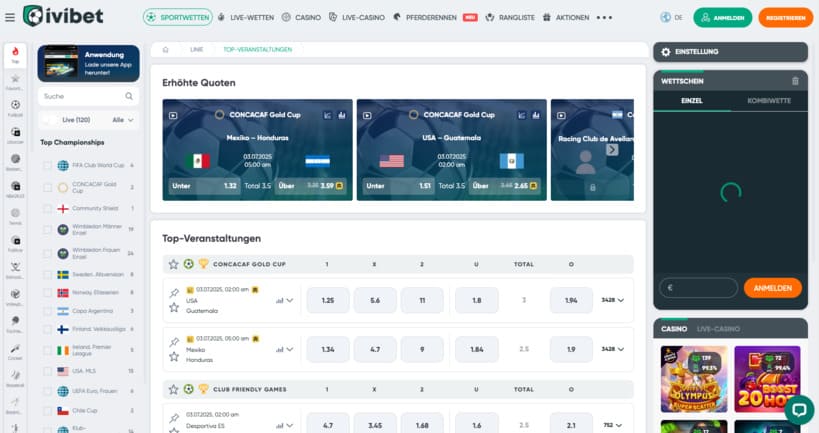Check the Norway Eliteserien checkbox
The width and height of the screenshot is (819, 433).
(48, 293)
